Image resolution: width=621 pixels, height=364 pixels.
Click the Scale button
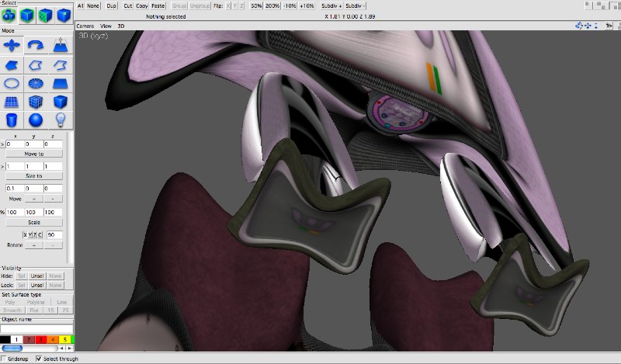click(34, 222)
